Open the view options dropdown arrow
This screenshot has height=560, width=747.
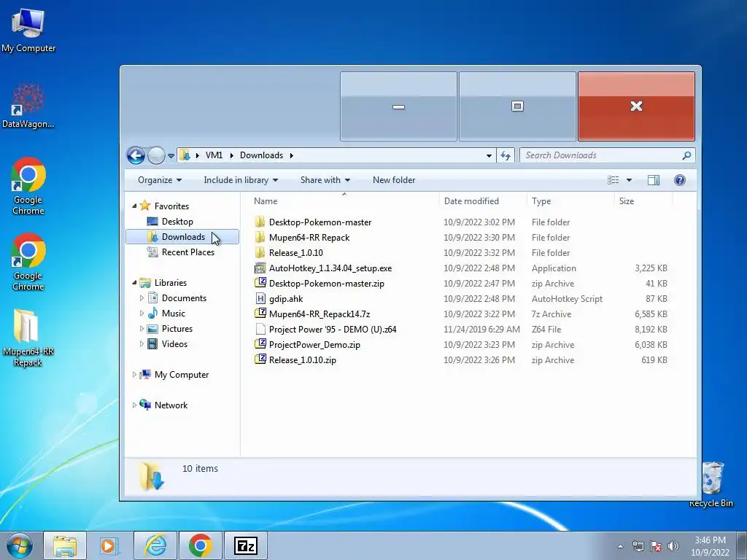[629, 180]
